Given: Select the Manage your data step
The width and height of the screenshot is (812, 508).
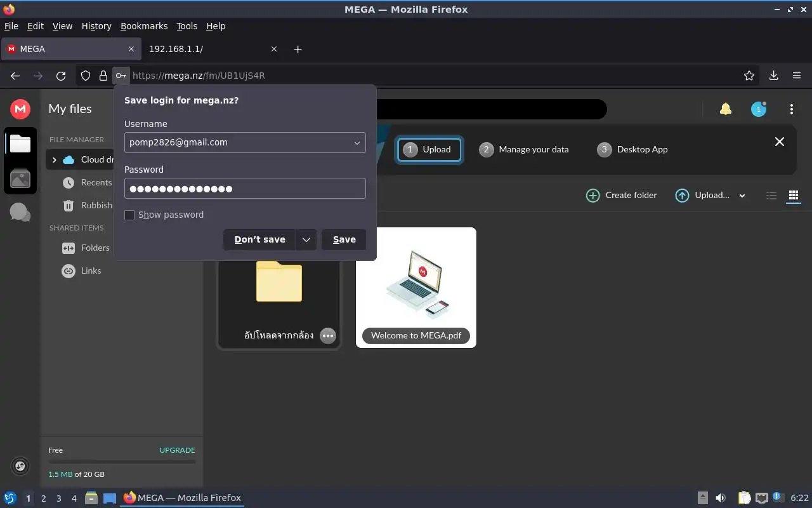Looking at the screenshot, I should tap(524, 150).
